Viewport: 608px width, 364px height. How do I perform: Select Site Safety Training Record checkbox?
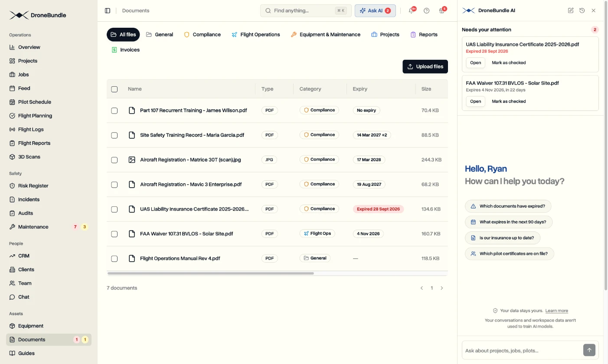pyautogui.click(x=114, y=135)
